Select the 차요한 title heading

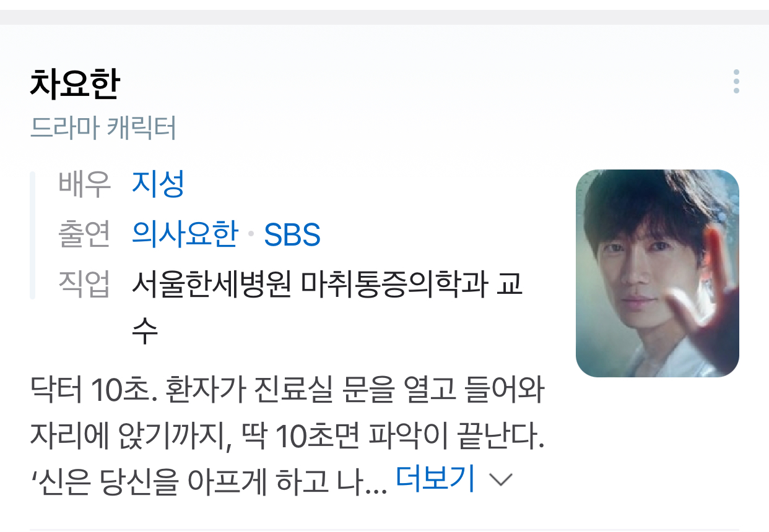pyautogui.click(x=74, y=85)
